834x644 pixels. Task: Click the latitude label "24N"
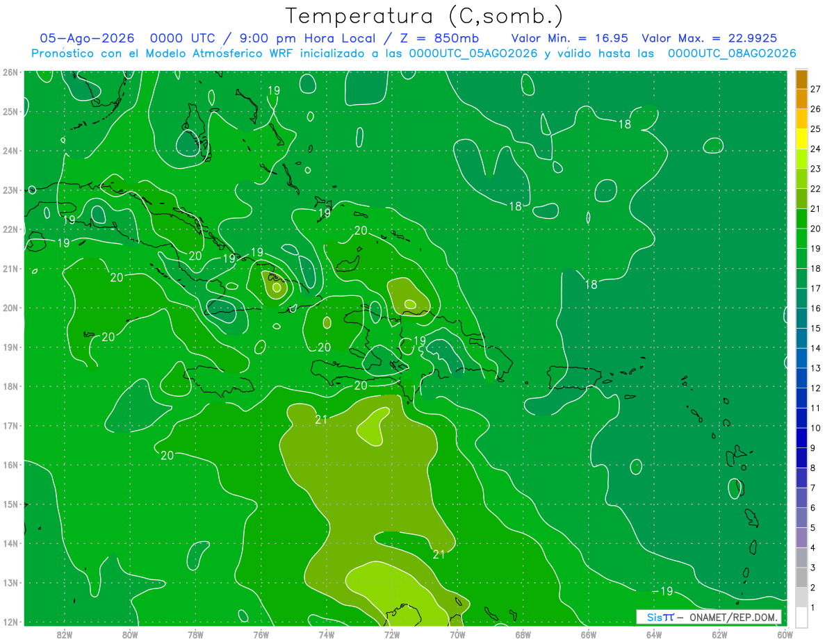click(10, 151)
